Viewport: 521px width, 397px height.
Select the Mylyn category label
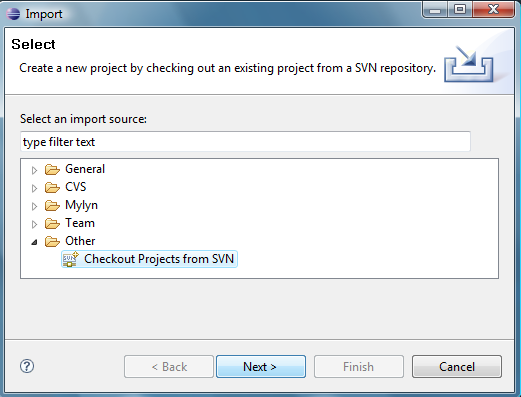coord(81,205)
